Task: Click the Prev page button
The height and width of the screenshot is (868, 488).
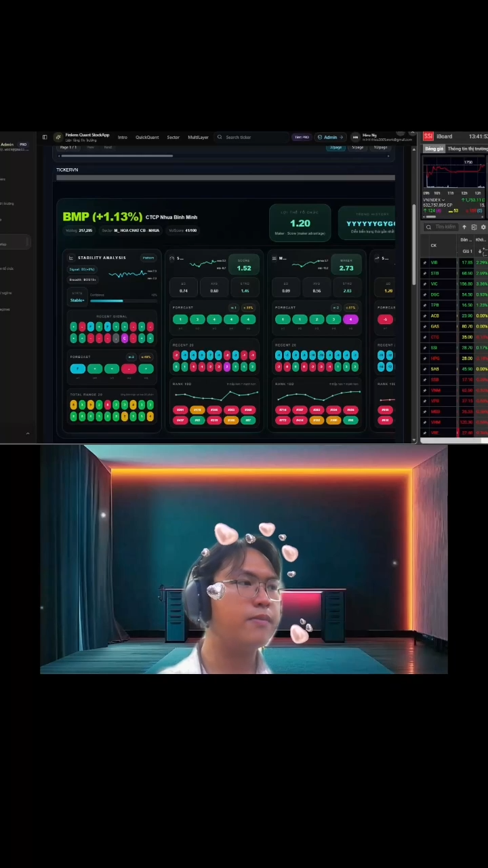Action: pos(90,147)
